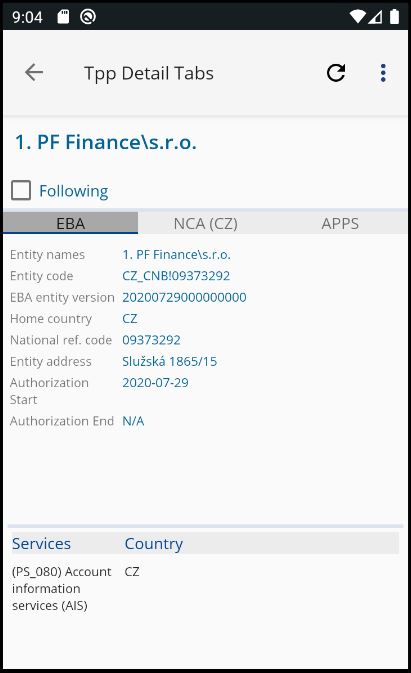
Task: Open the three-dot overflow menu
Action: coord(383,73)
